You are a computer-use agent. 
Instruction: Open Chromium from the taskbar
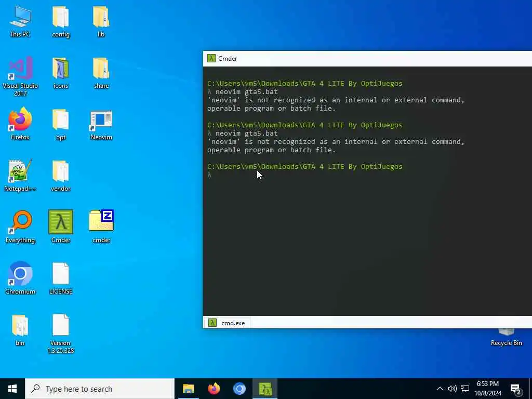pos(239,389)
